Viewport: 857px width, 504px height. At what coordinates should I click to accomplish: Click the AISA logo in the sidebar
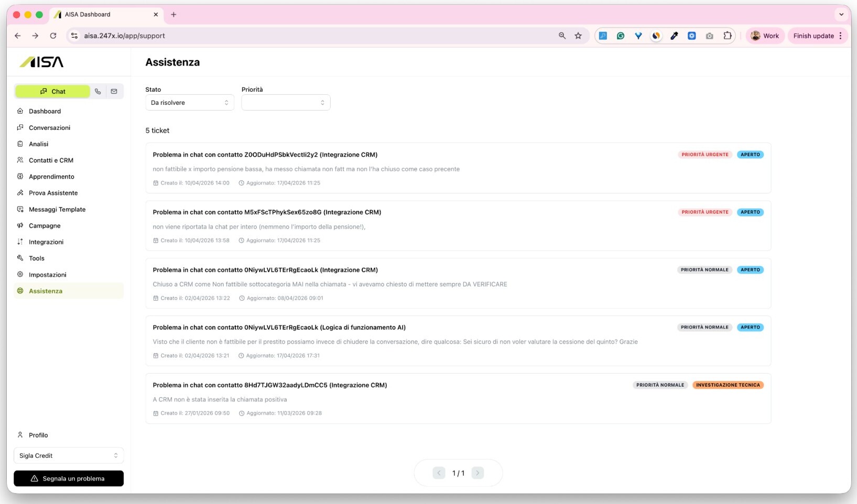[x=42, y=62]
